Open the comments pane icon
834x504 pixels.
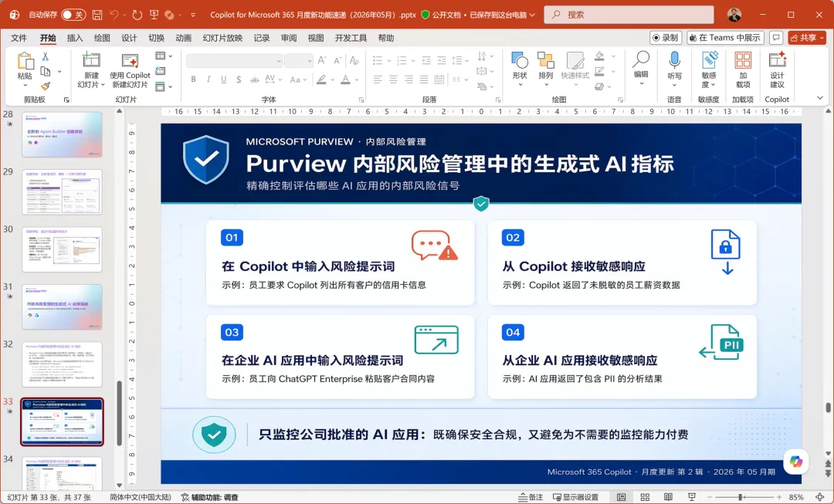click(776, 38)
